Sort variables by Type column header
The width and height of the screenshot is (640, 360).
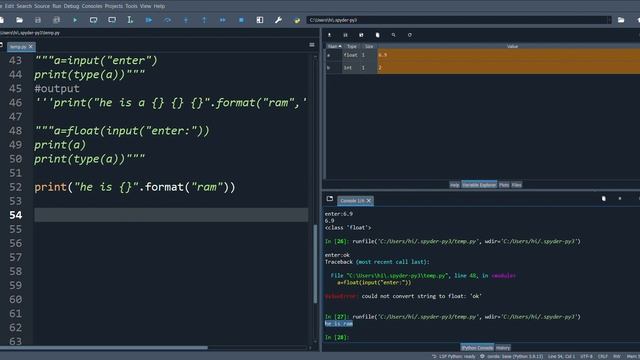351,47
